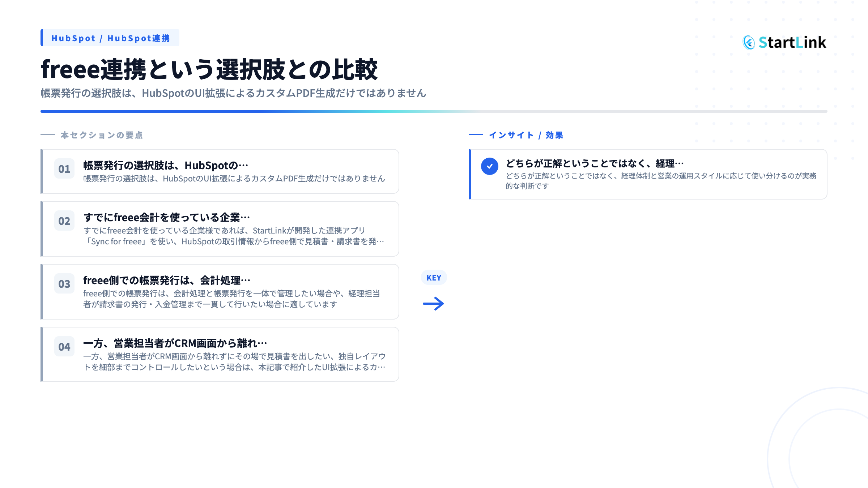Screen dimensions: 868x488
Task: Click the heading すでにfreee会計を使っている企業…
Action: (x=167, y=218)
